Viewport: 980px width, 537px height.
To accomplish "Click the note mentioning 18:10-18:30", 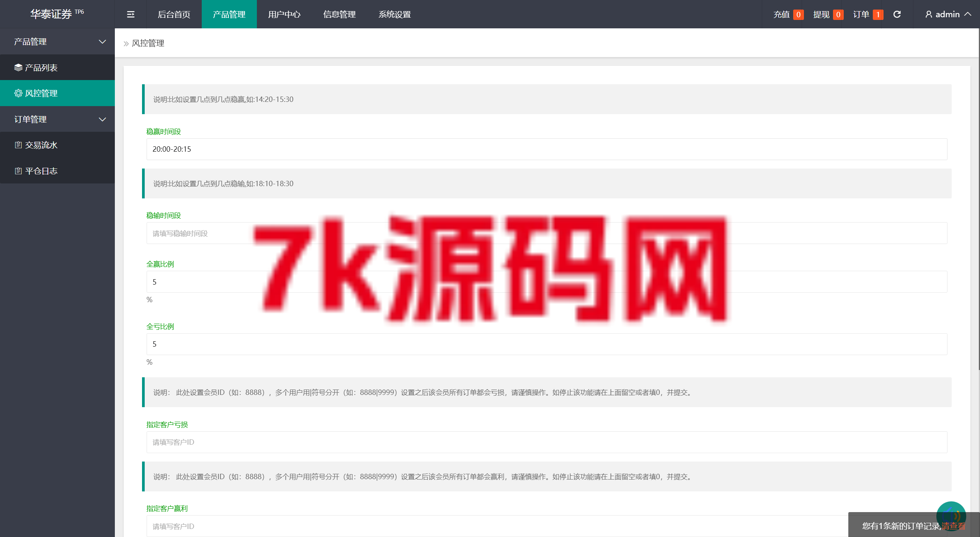I will tap(547, 183).
